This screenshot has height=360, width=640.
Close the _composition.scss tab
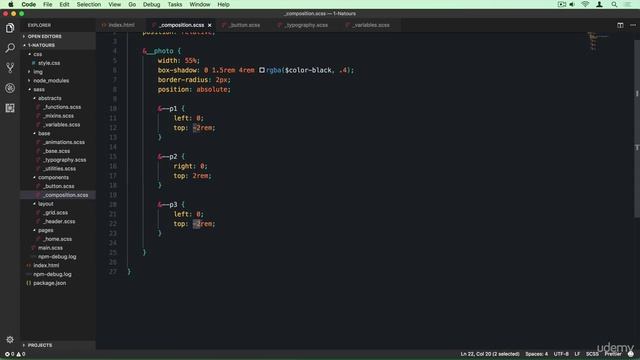point(210,25)
